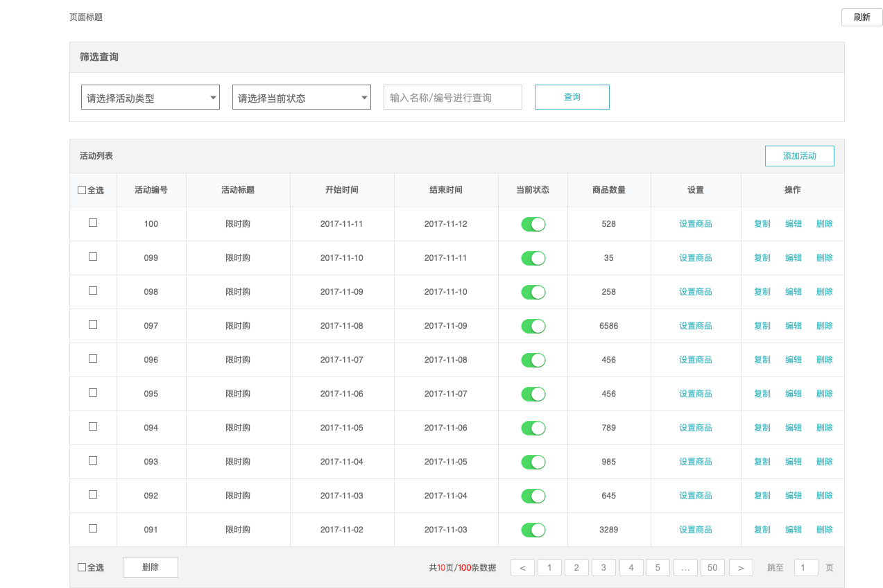Click the 刷新 refresh button
This screenshot has width=883, height=588.
coord(861,17)
